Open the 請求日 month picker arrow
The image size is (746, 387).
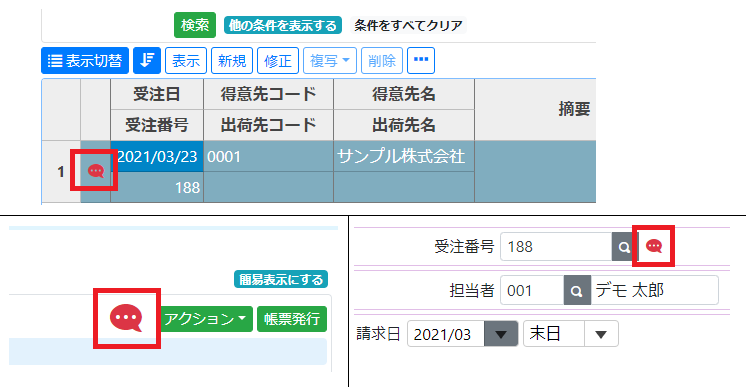501,334
